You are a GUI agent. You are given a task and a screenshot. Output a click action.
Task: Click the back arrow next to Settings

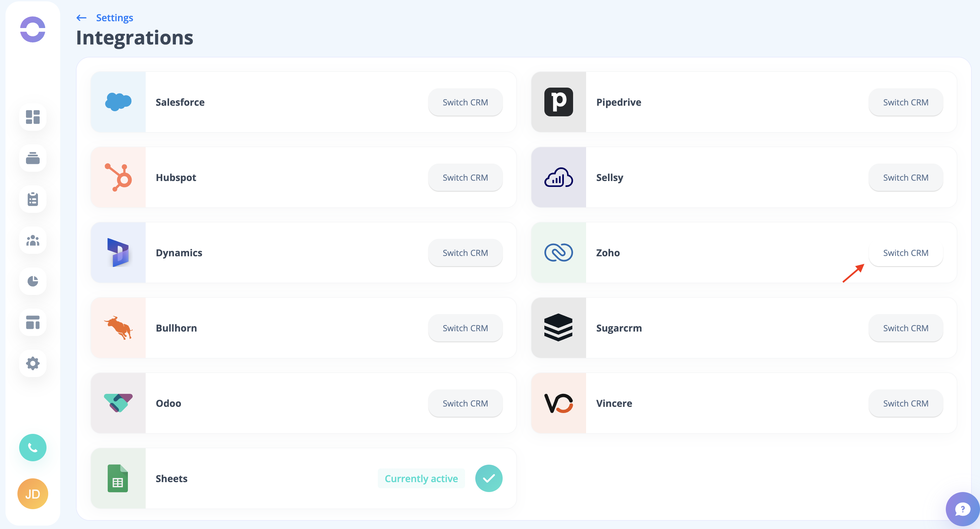coord(81,18)
